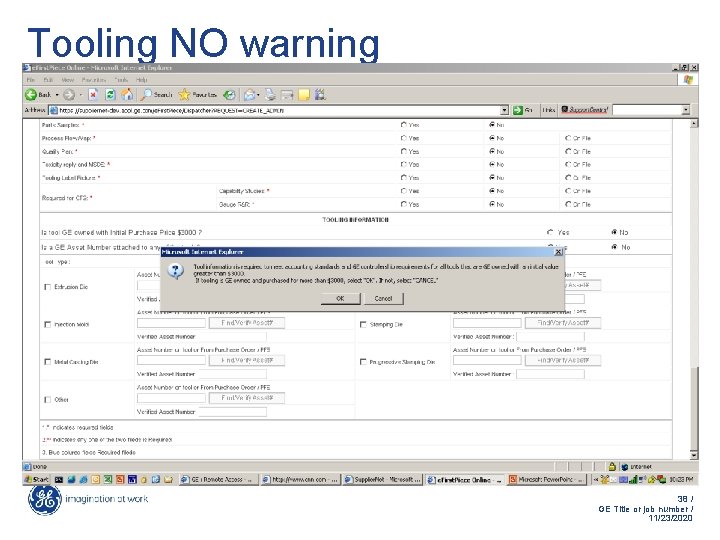
Task: Select Yes for Capability Studies
Action: [x=404, y=191]
